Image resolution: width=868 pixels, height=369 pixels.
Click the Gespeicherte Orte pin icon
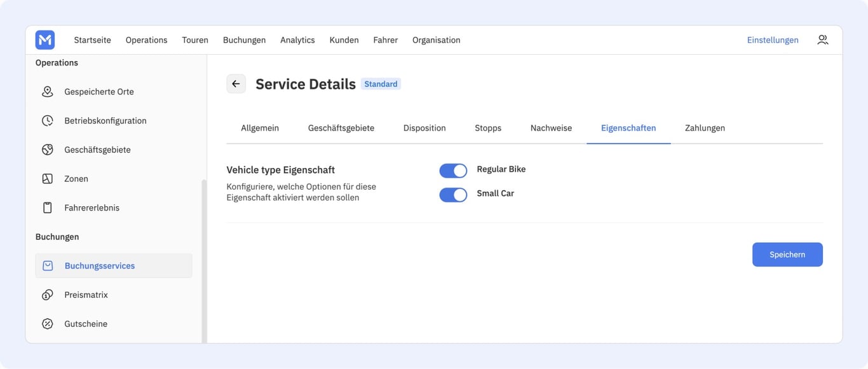click(x=48, y=92)
